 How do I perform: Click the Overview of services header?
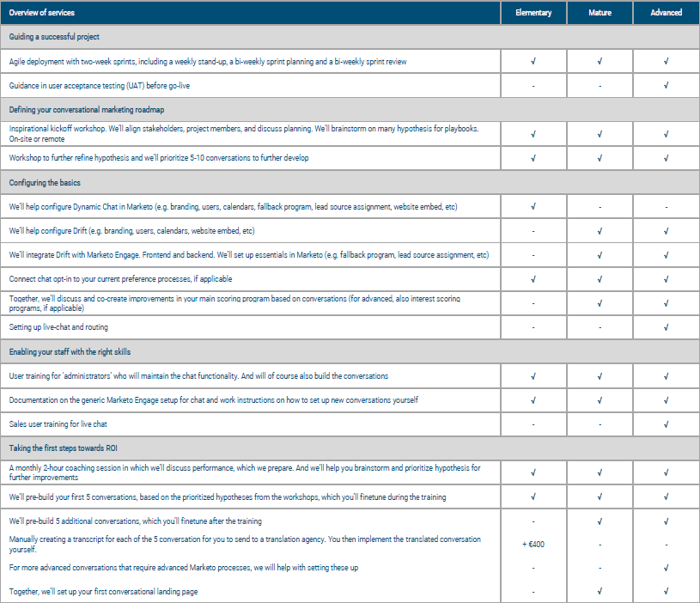pyautogui.click(x=45, y=13)
